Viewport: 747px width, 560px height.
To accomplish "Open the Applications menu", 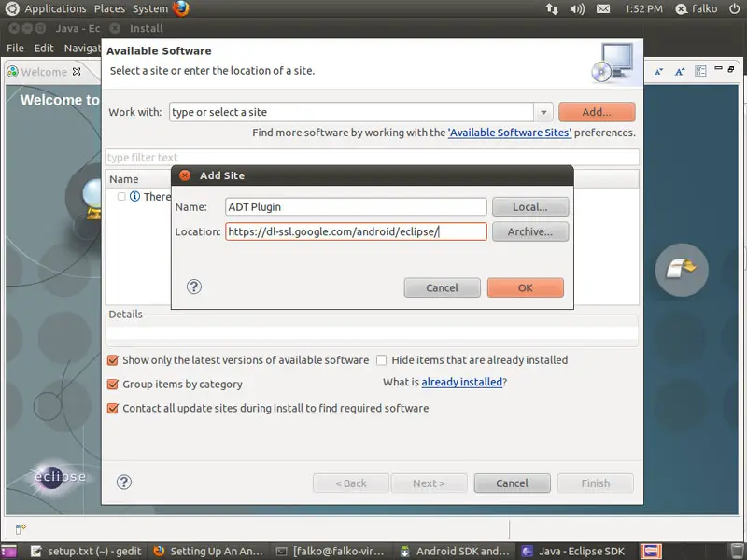I will [55, 8].
